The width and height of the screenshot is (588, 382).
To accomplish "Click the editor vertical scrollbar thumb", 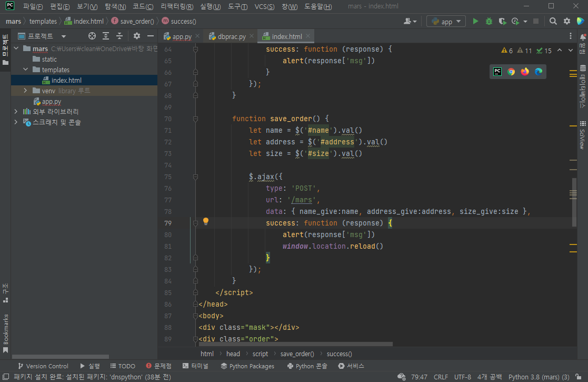I will [x=574, y=202].
